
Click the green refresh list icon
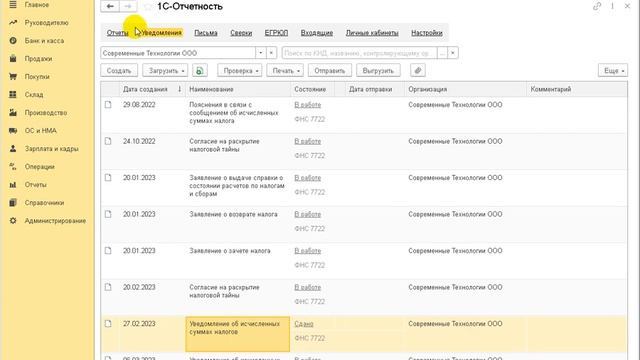coord(200,71)
